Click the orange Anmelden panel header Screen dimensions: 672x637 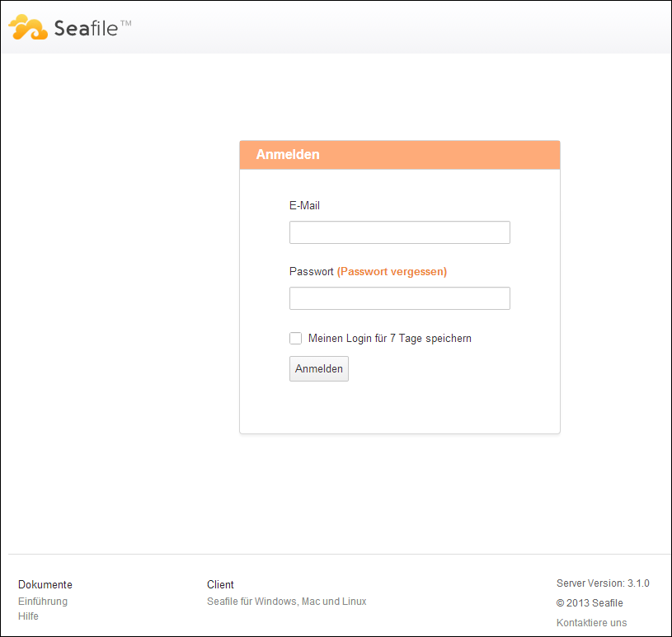click(399, 155)
